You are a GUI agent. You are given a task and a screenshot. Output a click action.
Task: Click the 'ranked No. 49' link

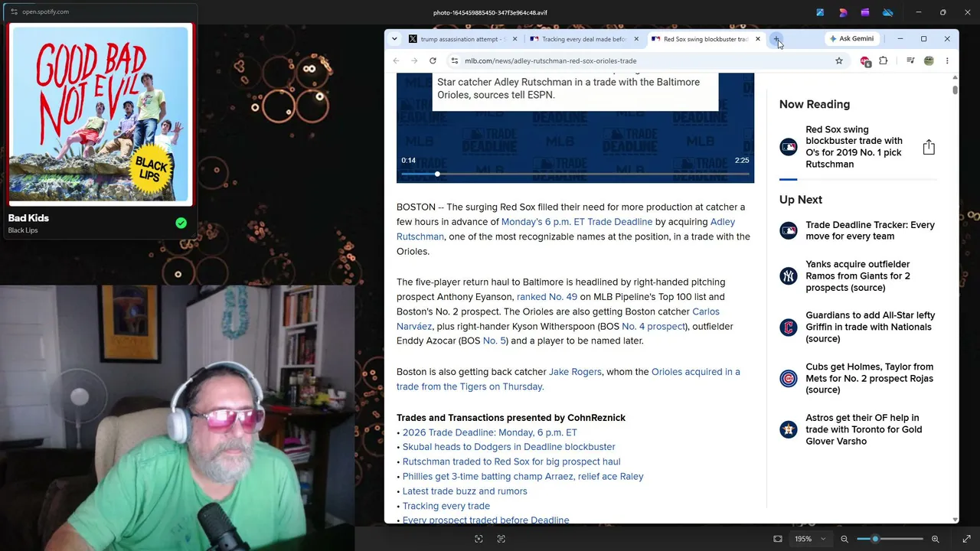tap(547, 297)
